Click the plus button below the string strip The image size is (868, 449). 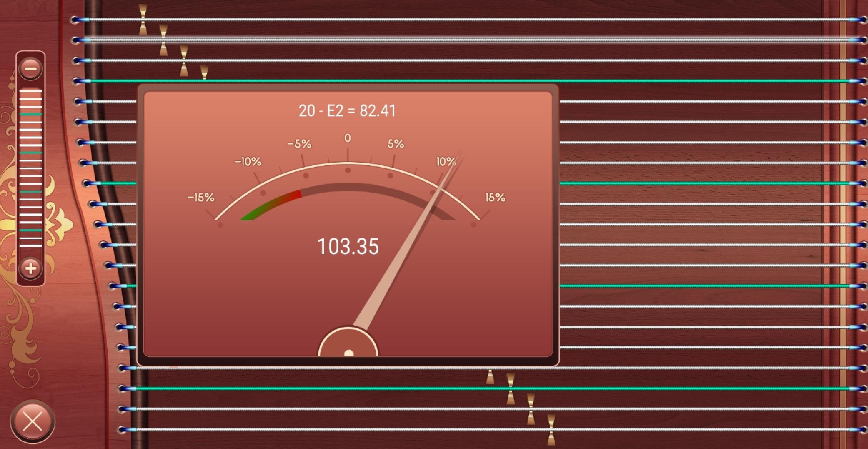point(30,268)
